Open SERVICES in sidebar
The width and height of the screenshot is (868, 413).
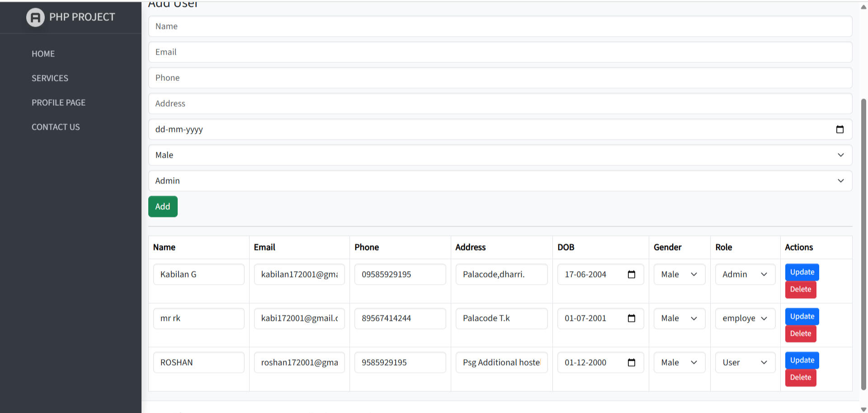coord(50,78)
